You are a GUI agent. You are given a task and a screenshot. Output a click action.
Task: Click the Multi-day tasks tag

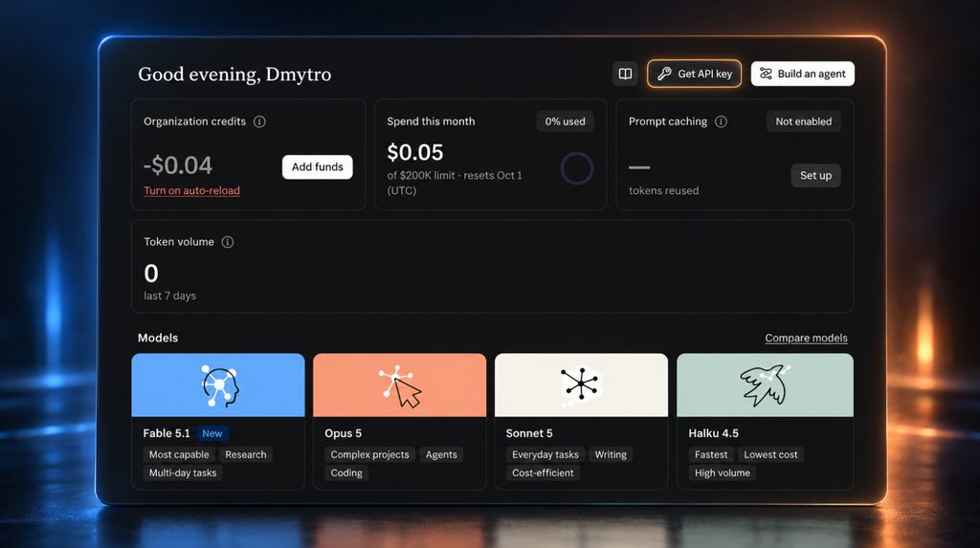pos(183,473)
